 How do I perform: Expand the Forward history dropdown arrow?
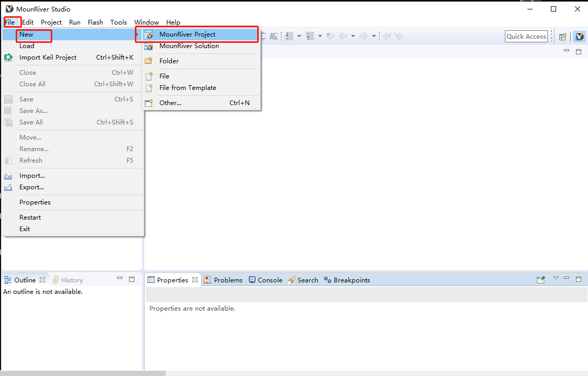coord(374,36)
